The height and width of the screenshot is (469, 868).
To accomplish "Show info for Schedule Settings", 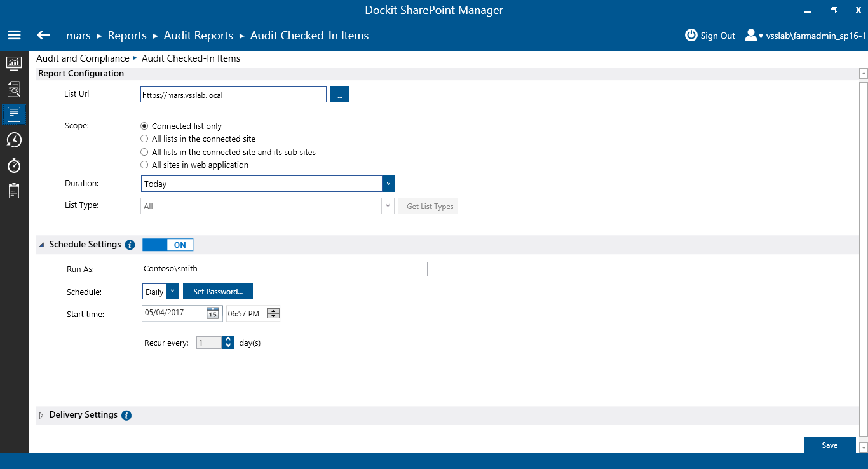I will (x=130, y=245).
